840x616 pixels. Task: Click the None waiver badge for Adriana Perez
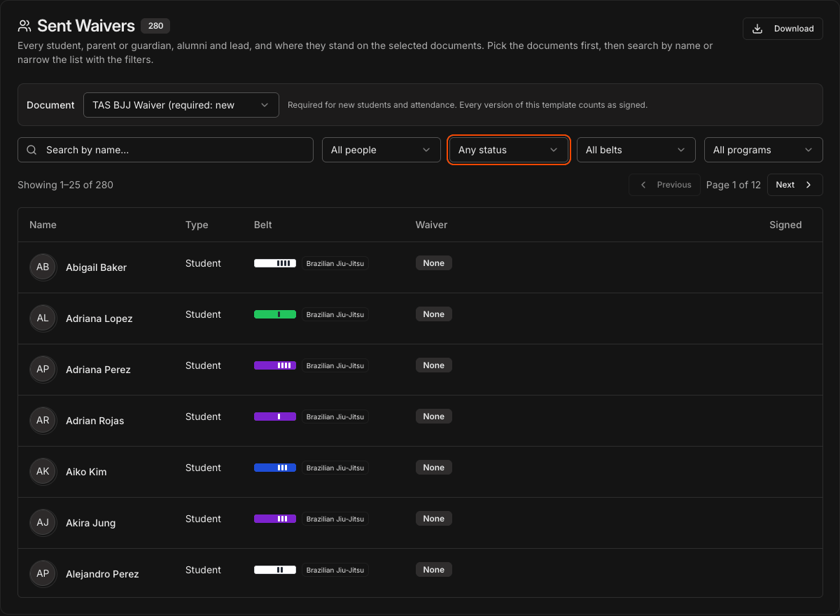coord(434,365)
